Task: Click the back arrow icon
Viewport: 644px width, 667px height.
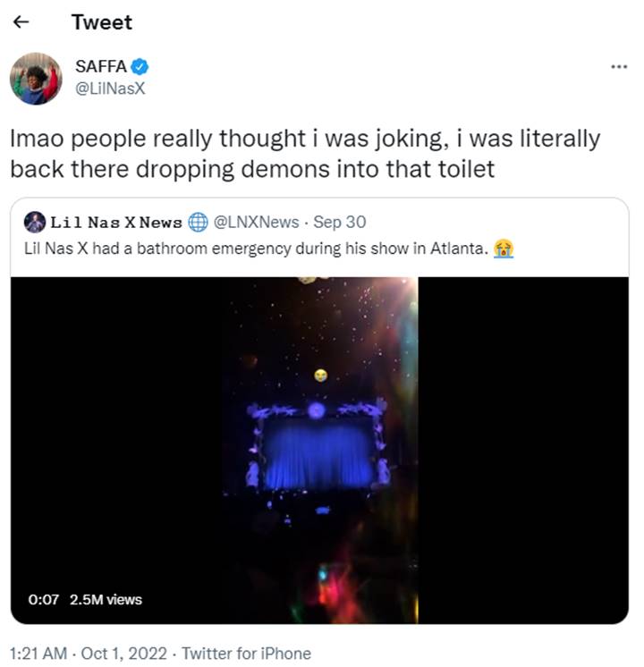Action: click(x=21, y=21)
